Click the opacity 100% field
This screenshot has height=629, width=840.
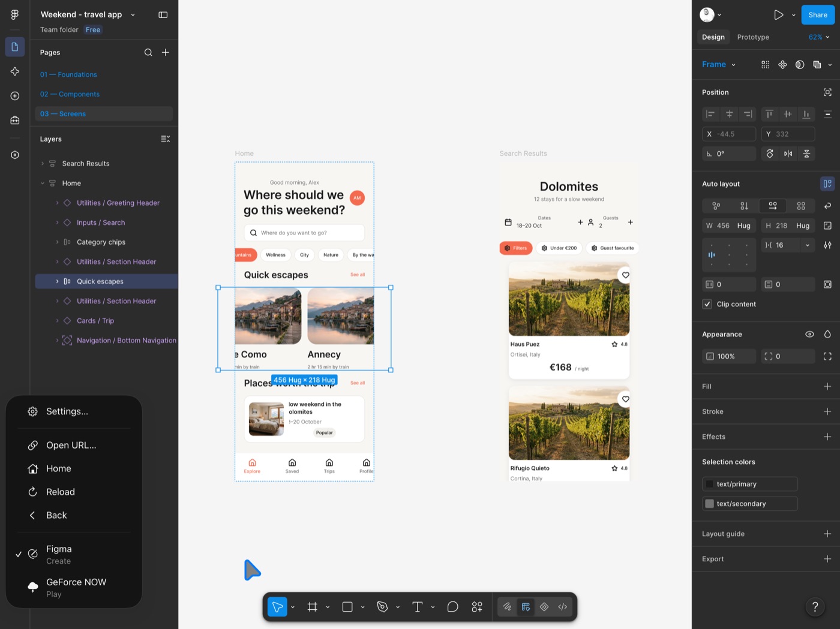point(729,356)
